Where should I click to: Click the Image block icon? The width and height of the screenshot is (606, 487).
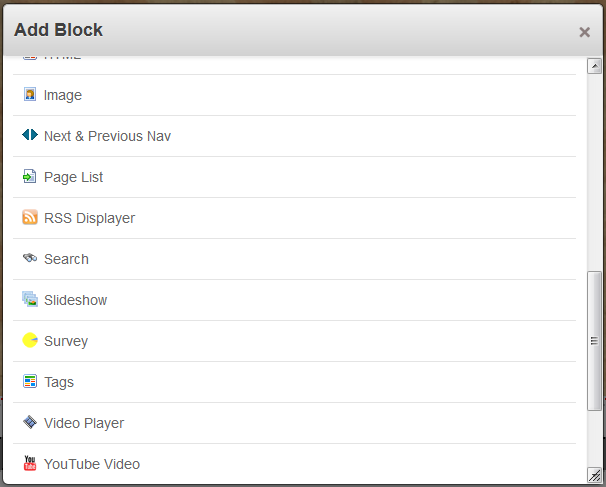[30, 95]
